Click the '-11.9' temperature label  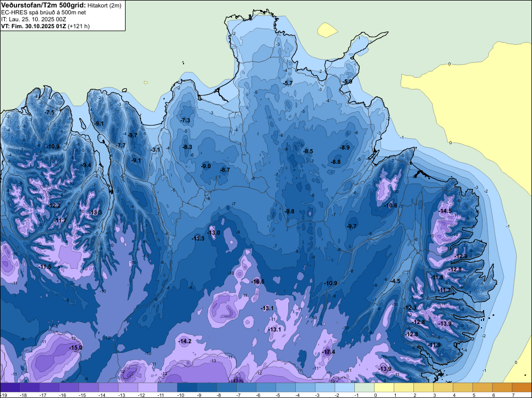(x=434, y=345)
